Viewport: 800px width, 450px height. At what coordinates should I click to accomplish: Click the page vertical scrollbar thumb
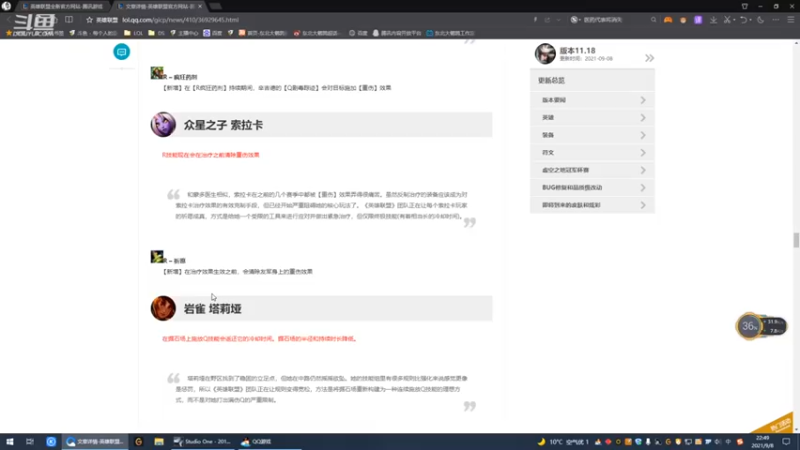796,240
